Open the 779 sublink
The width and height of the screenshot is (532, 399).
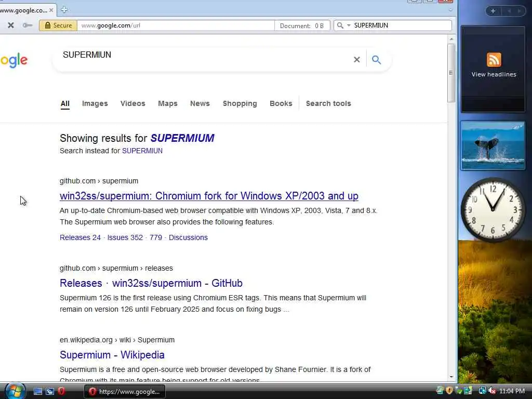156,237
